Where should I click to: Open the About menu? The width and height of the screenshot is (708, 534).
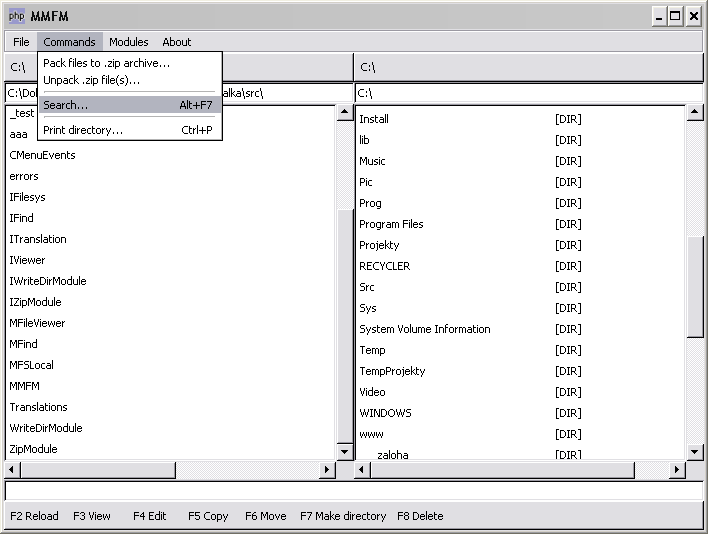coord(177,42)
